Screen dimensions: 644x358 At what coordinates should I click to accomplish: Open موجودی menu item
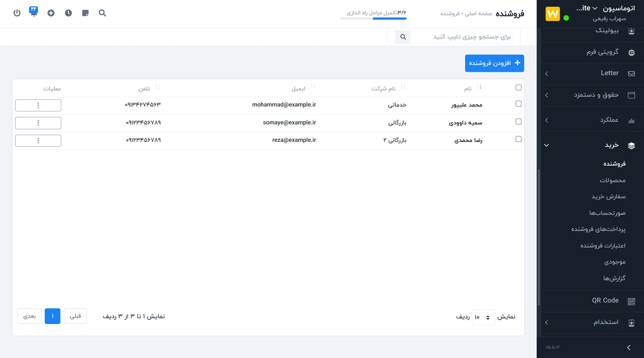615,262
